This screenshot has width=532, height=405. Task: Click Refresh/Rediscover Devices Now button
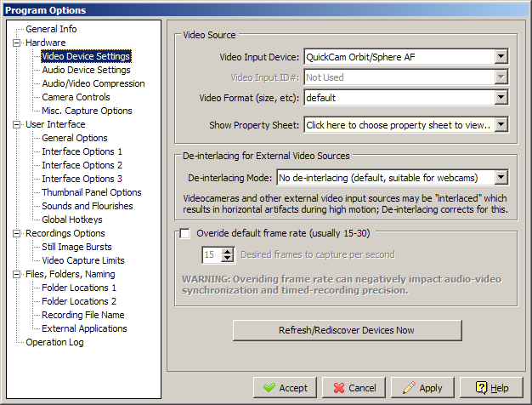point(347,330)
